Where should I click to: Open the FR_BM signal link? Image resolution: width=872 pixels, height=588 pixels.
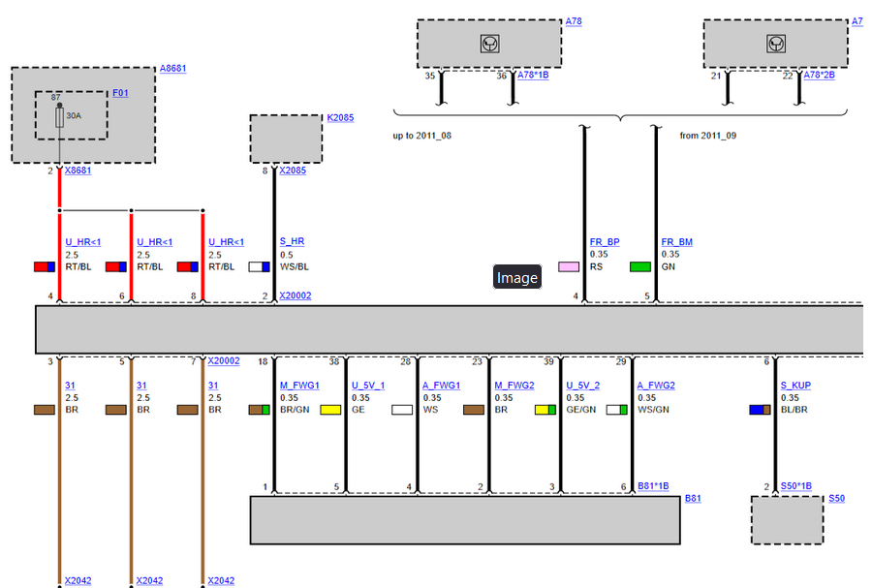[676, 242]
